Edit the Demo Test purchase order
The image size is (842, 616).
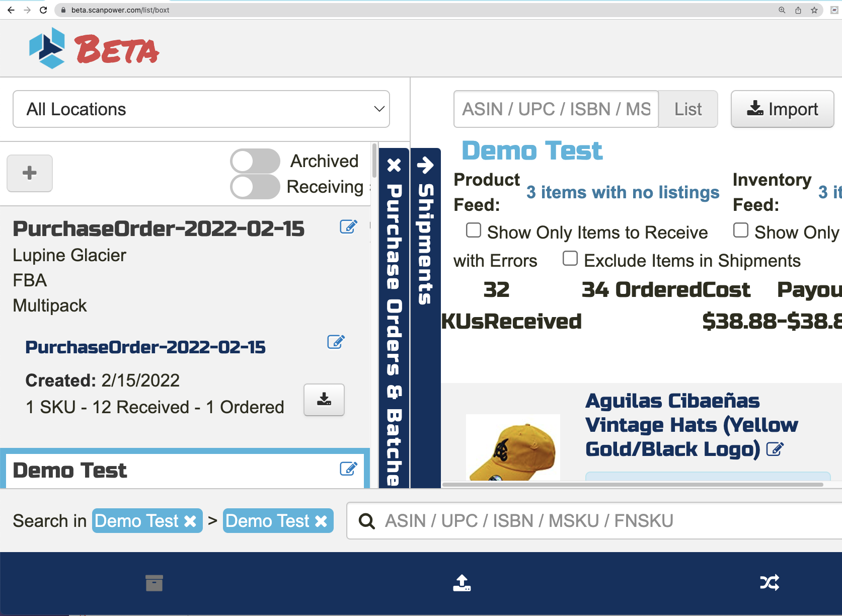348,469
